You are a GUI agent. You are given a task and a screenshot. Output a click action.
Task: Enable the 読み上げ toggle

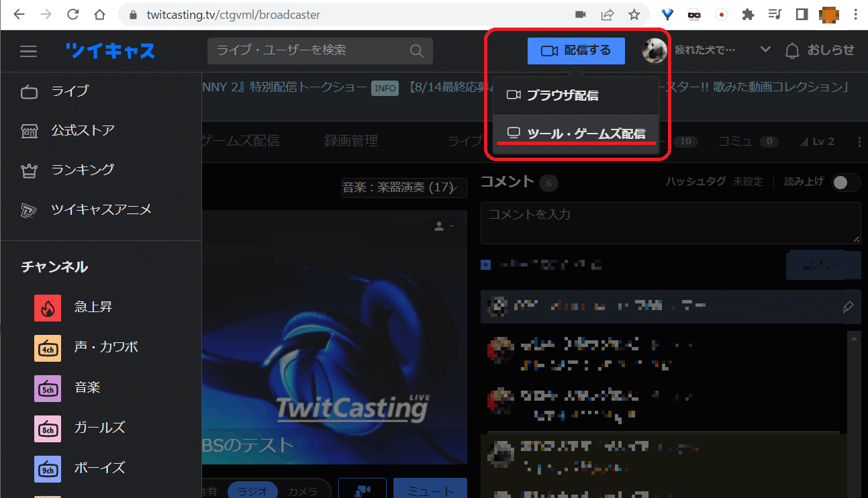tap(845, 182)
